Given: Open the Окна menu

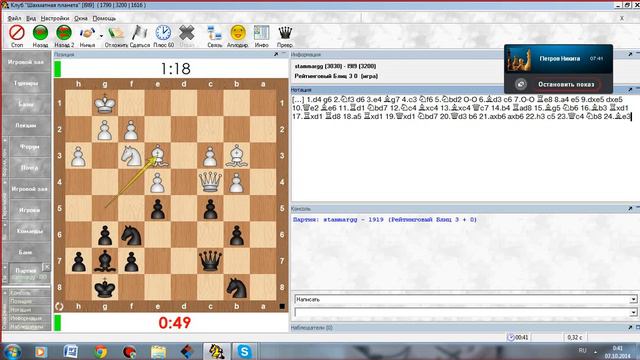Looking at the screenshot, I should (80, 18).
